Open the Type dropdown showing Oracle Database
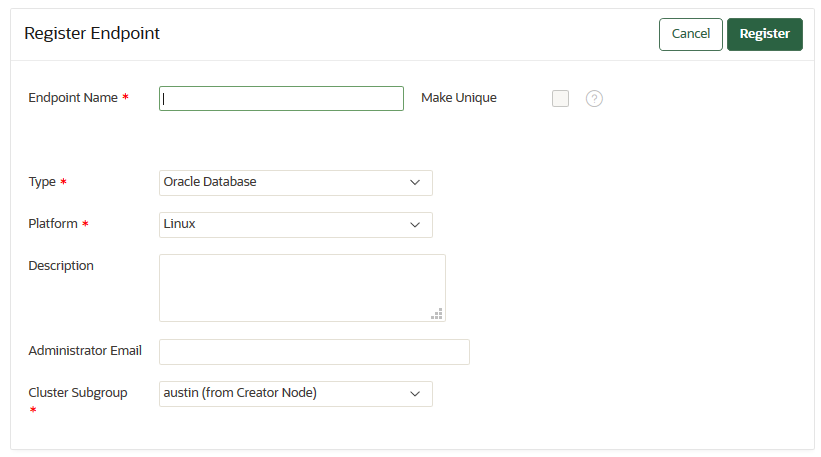Image resolution: width=821 pixels, height=457 pixels. (x=296, y=183)
